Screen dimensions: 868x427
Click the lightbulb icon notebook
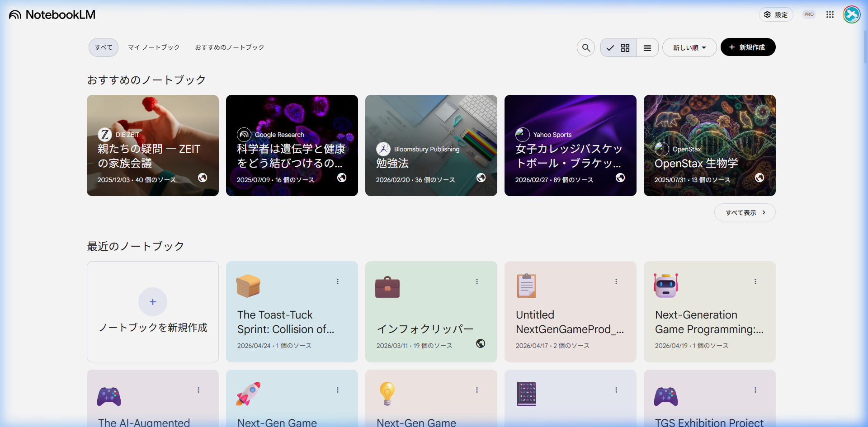387,394
